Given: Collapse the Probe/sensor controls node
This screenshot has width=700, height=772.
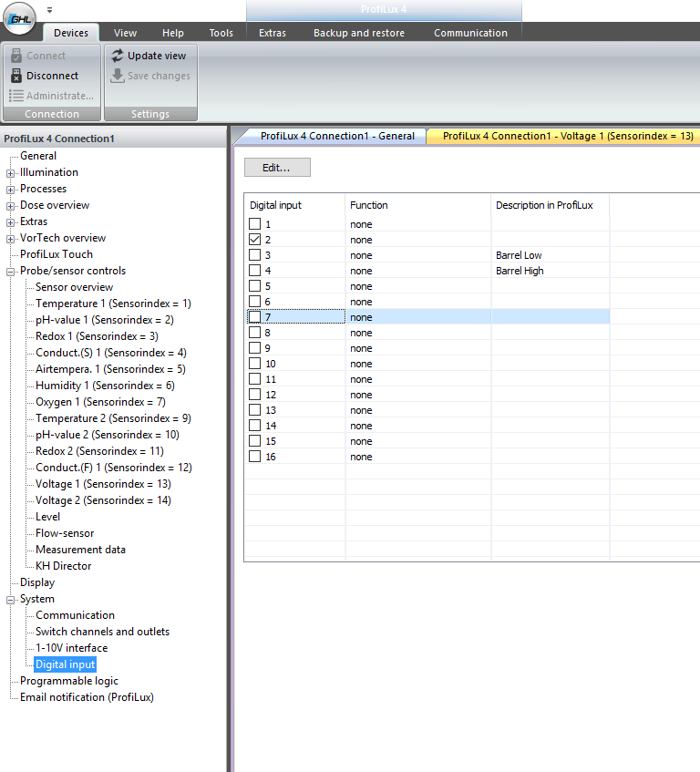Looking at the screenshot, I should [x=10, y=272].
